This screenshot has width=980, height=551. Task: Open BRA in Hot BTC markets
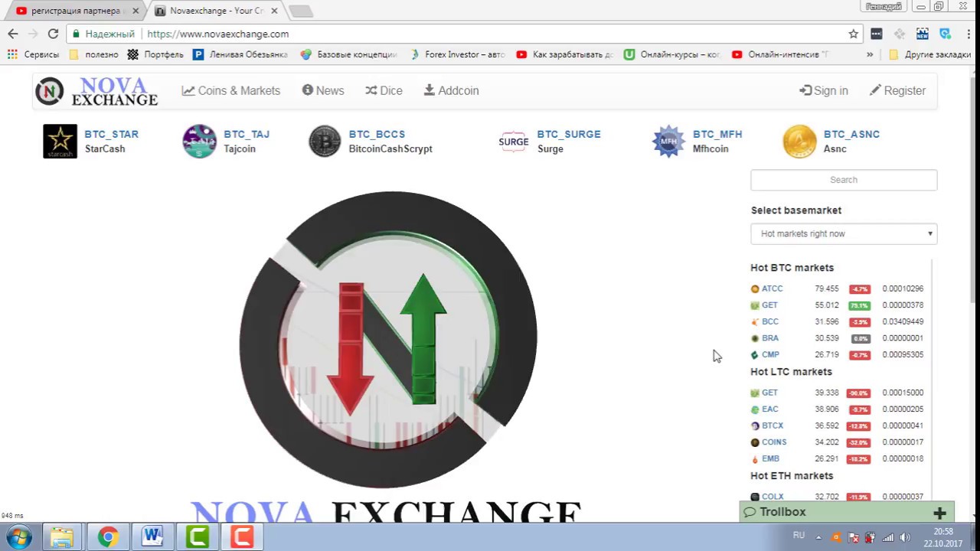770,338
